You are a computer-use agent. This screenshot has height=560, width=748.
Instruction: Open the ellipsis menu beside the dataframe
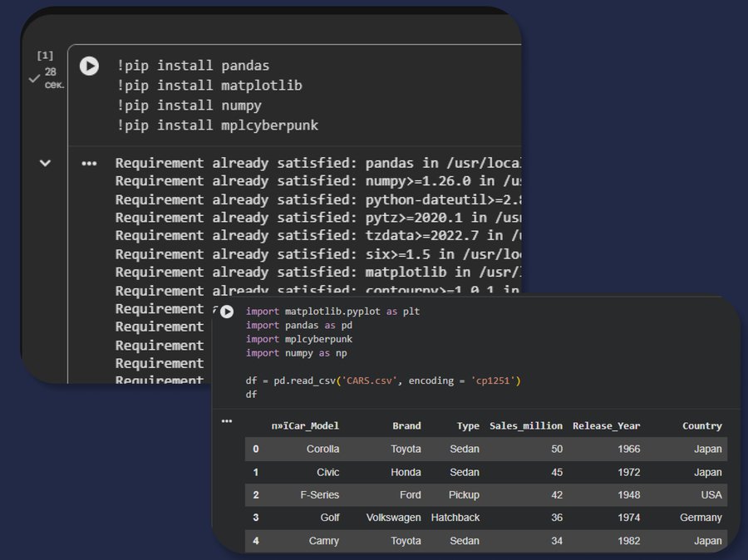[227, 421]
